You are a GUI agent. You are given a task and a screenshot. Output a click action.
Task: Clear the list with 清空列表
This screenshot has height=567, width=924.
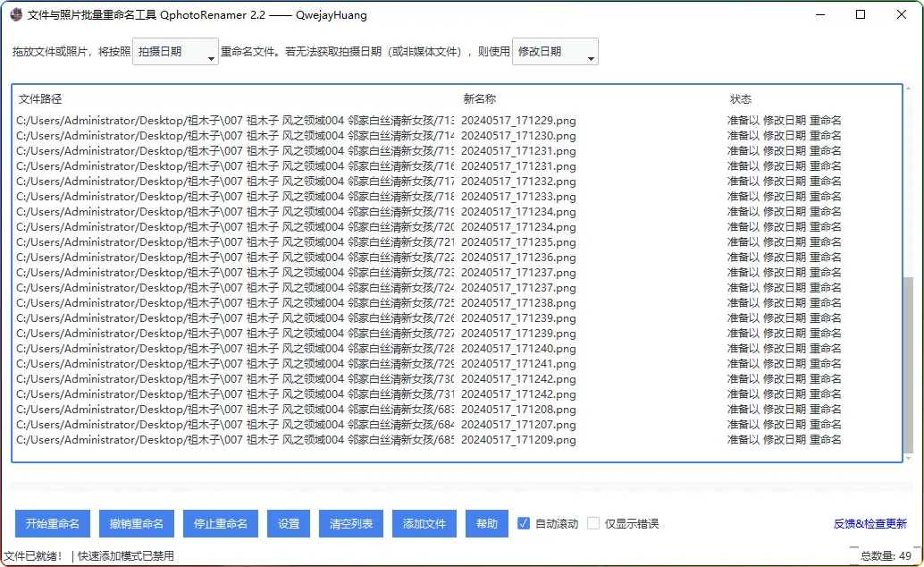pyautogui.click(x=351, y=524)
